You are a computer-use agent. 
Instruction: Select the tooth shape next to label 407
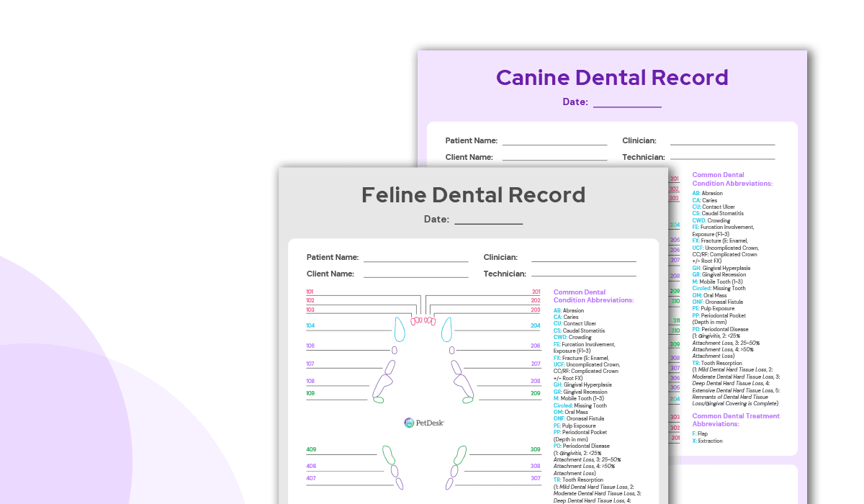399,483
